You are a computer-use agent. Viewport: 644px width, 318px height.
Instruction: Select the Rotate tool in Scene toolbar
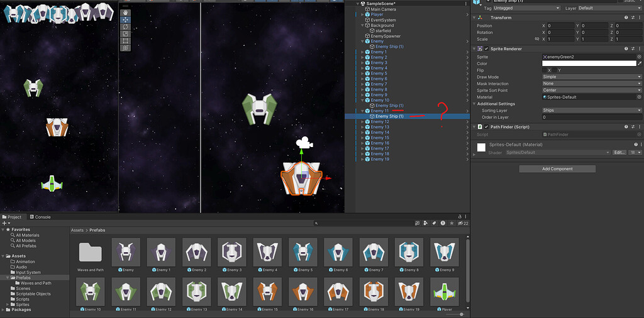[125, 26]
